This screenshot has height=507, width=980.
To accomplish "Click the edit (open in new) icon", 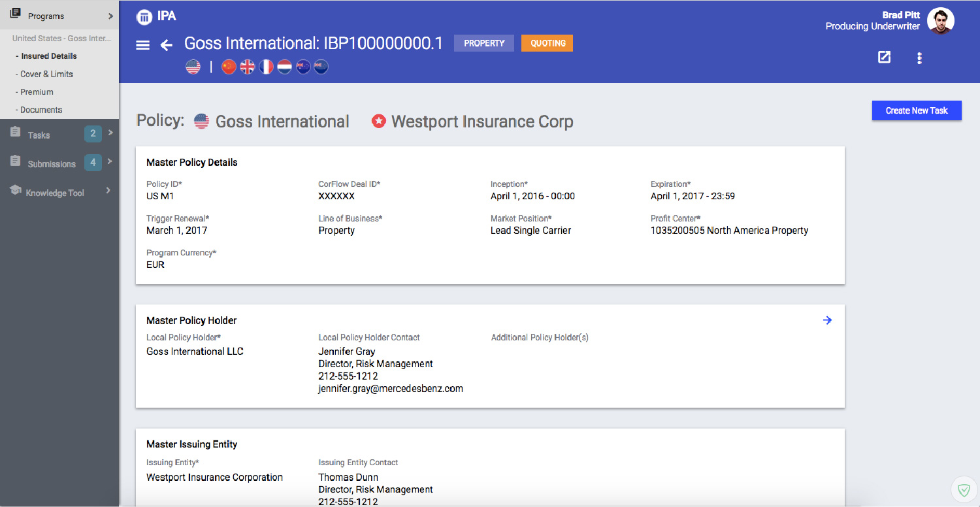I will (884, 57).
